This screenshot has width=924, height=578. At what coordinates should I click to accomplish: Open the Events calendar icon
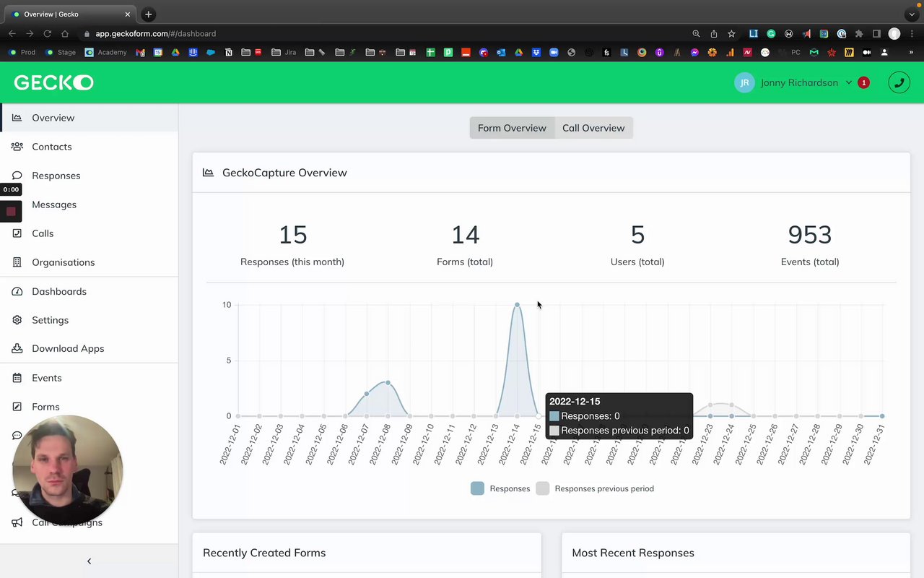tap(17, 378)
